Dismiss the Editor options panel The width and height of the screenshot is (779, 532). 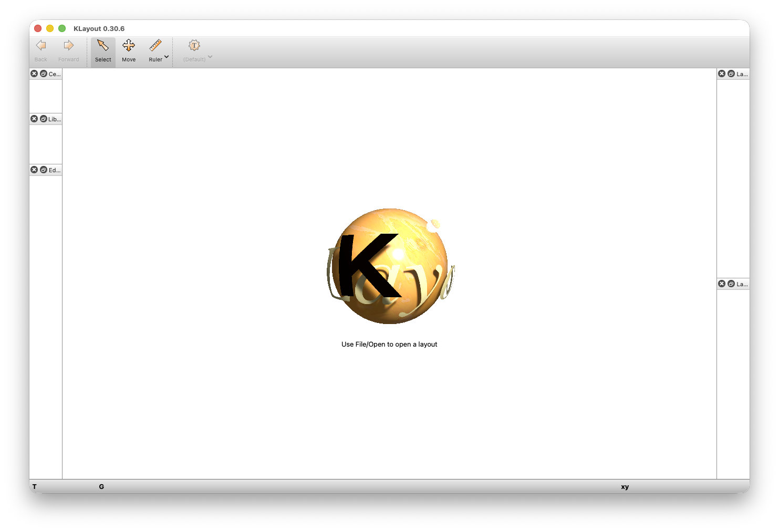pyautogui.click(x=34, y=170)
